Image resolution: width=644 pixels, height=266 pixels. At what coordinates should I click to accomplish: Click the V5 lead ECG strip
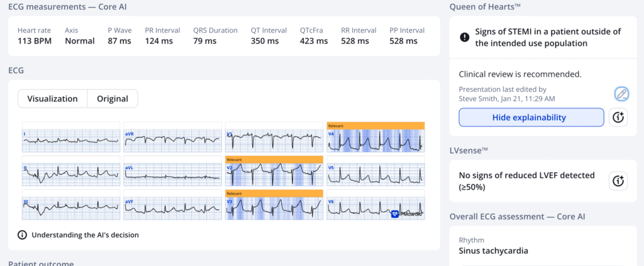pos(375,174)
